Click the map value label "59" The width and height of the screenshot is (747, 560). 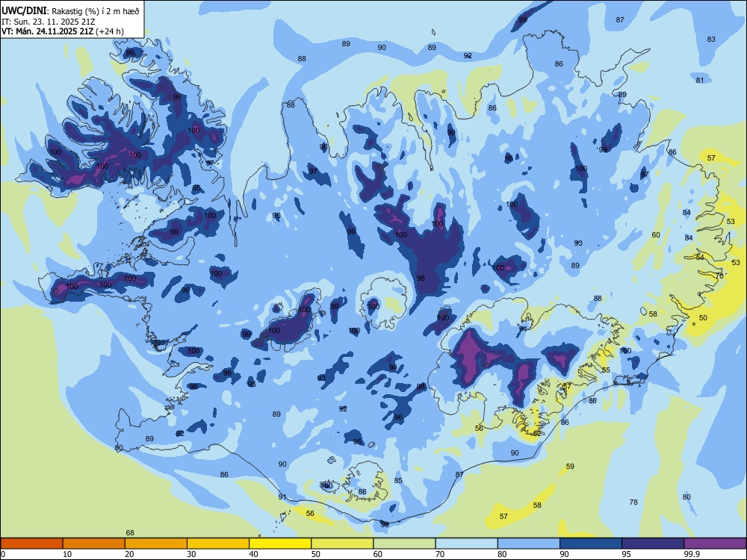(570, 466)
